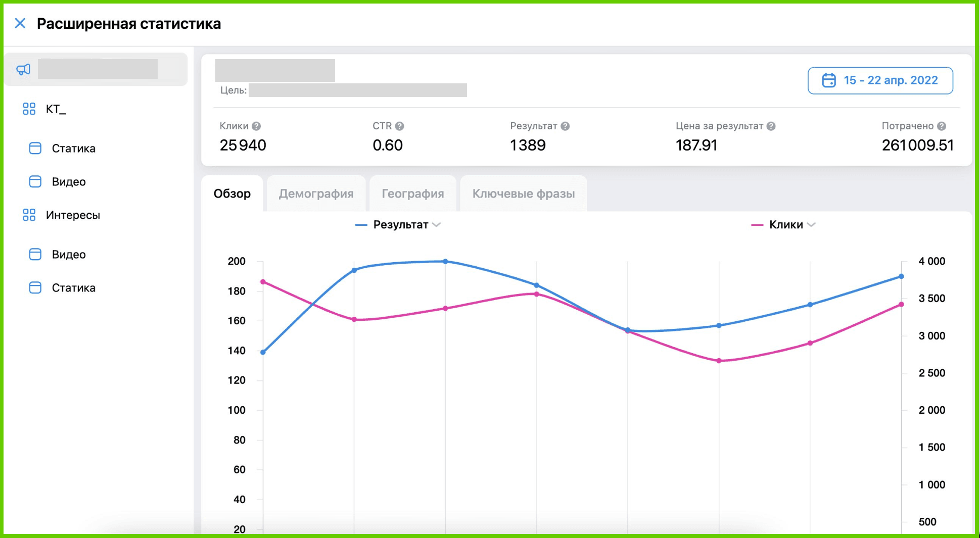Click the KT_ group grid icon

[29, 109]
